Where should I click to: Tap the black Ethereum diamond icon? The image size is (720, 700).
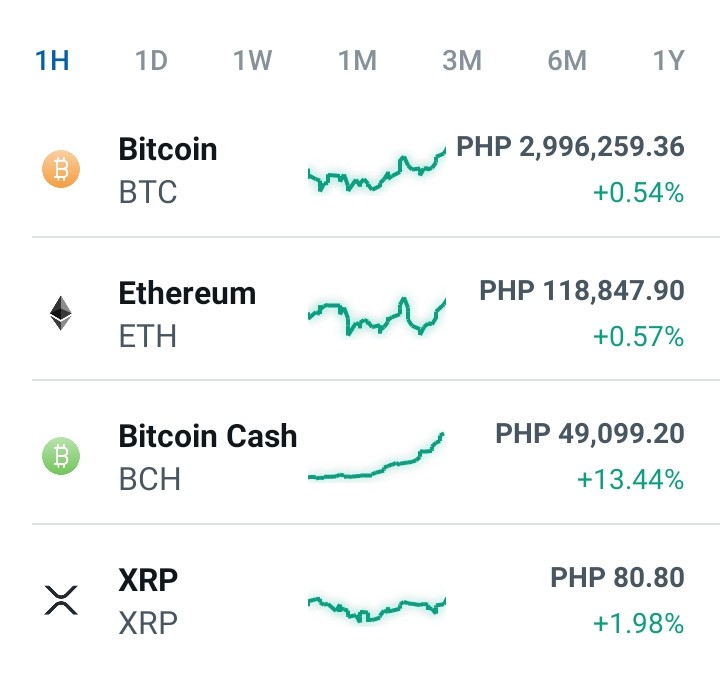pyautogui.click(x=61, y=313)
